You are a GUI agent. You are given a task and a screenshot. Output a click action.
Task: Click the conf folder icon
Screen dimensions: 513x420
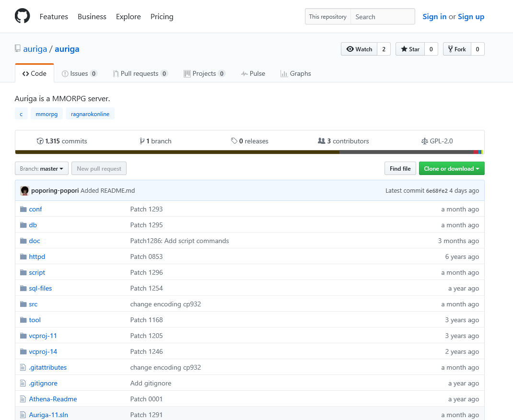tap(23, 209)
